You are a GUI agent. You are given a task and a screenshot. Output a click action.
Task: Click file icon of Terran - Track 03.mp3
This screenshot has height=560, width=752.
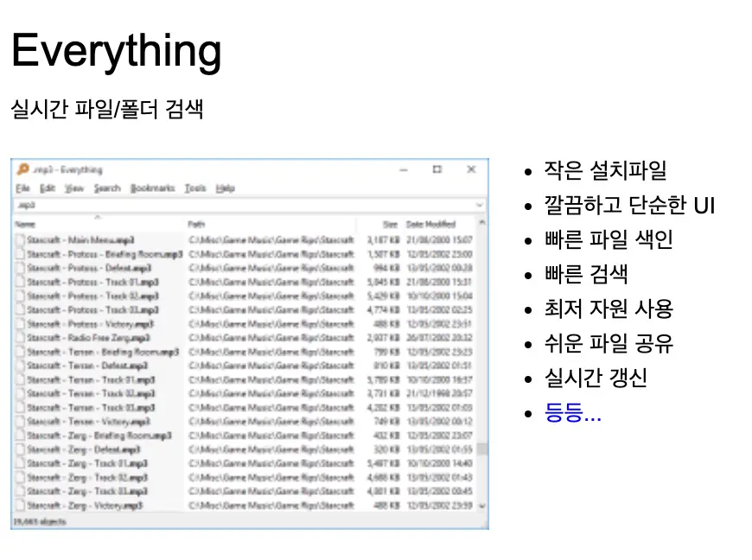[20, 408]
